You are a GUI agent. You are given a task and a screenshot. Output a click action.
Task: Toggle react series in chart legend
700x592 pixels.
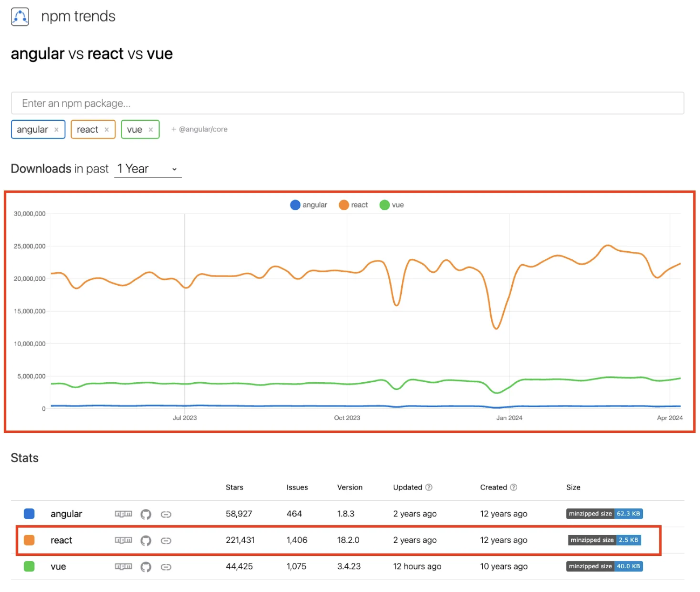point(353,205)
